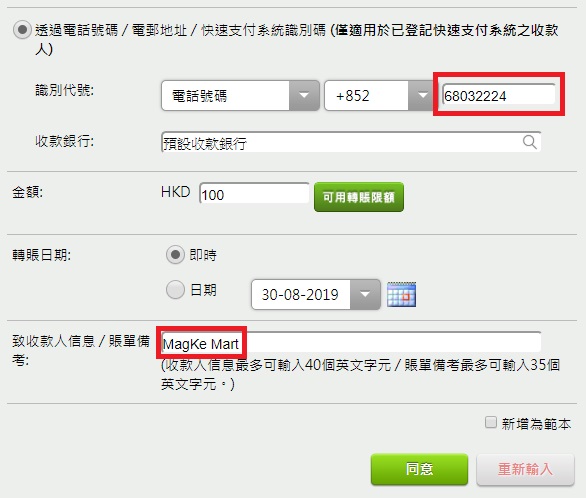This screenshot has width=586, height=498.
Task: Click the message field containing MagKe Mart
Action: [x=351, y=342]
